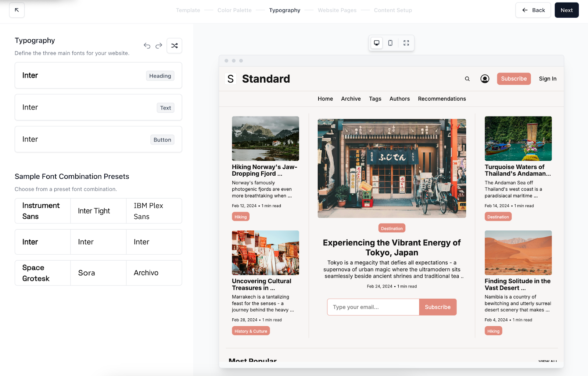Choose the all-Inter font preset row
This screenshot has width=588, height=376.
[98, 242]
